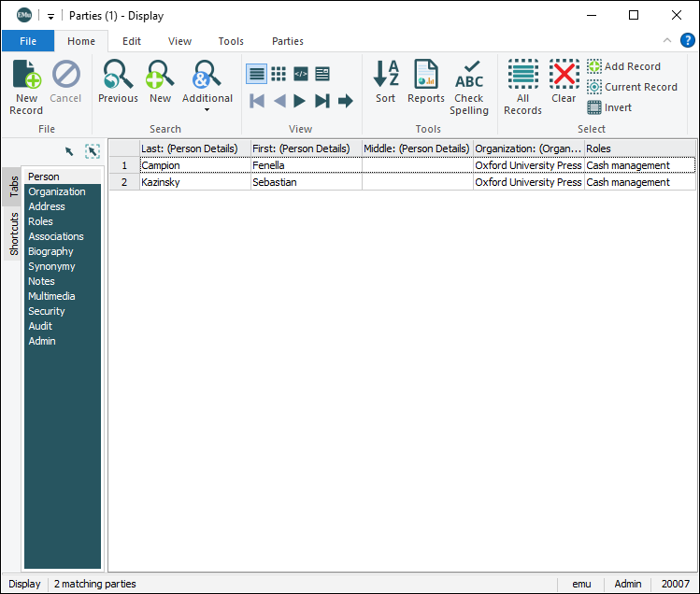Collapse the ribbon with the chevron
This screenshot has height=594, width=700.
[667, 41]
